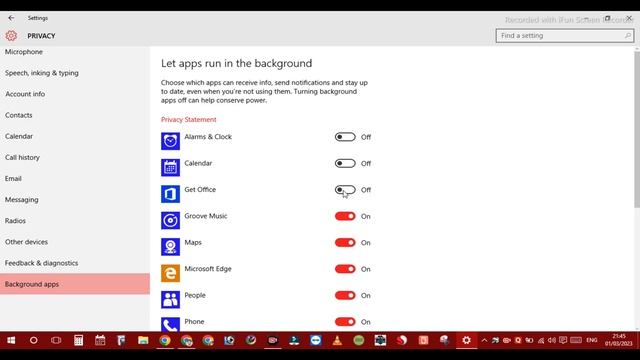Open the Calendar app on taskbar

pyautogui.click(x=100, y=340)
